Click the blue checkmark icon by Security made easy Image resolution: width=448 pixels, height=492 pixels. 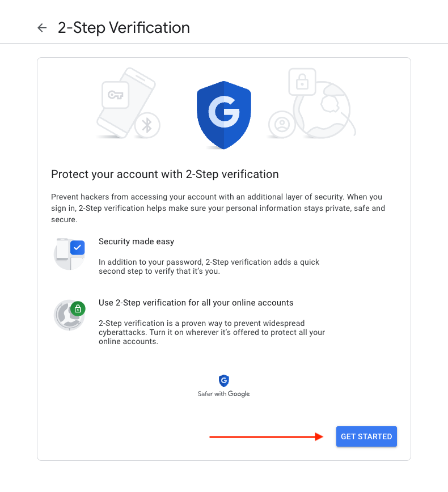pyautogui.click(x=78, y=248)
